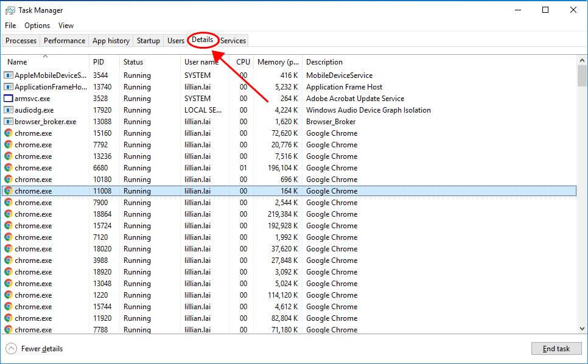This screenshot has width=588, height=364.
Task: Sort by the Name column header
Action: click(46, 62)
